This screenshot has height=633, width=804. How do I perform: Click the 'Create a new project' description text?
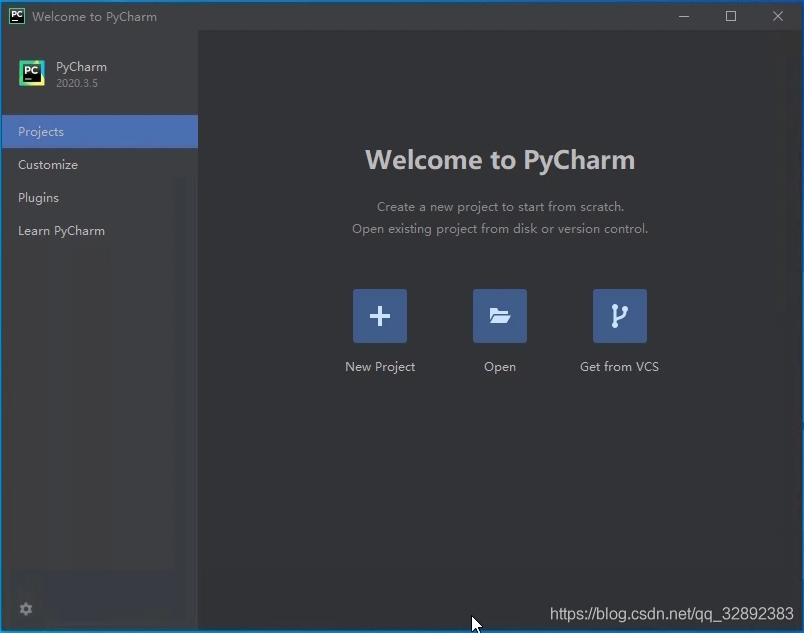point(500,207)
